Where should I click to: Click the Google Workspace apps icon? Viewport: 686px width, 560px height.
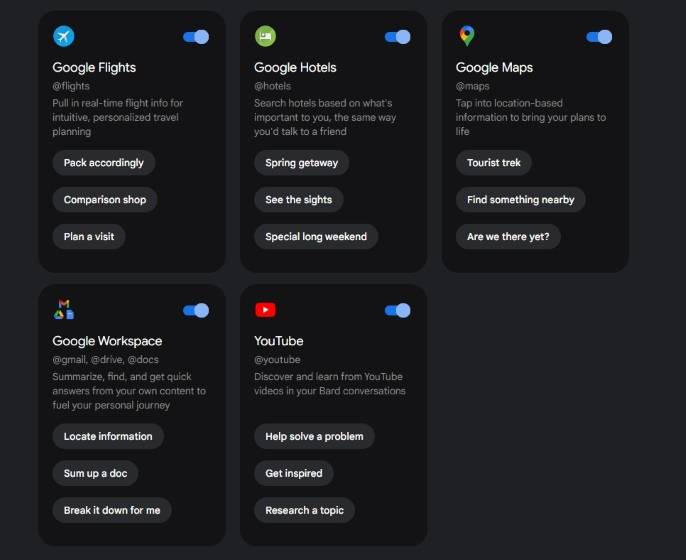64,310
